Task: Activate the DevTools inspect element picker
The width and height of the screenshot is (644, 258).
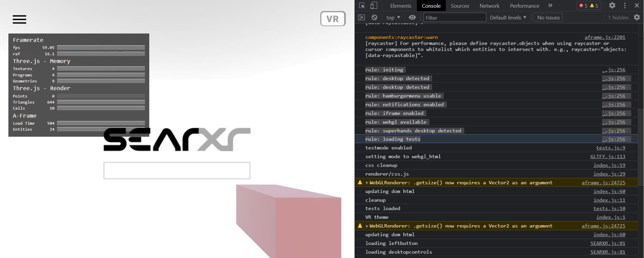Action: (362, 6)
